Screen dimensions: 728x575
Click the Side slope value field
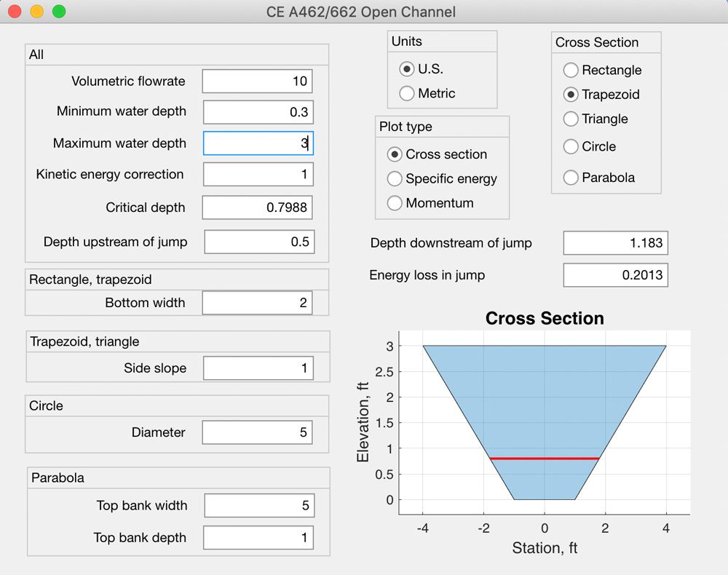coord(257,368)
